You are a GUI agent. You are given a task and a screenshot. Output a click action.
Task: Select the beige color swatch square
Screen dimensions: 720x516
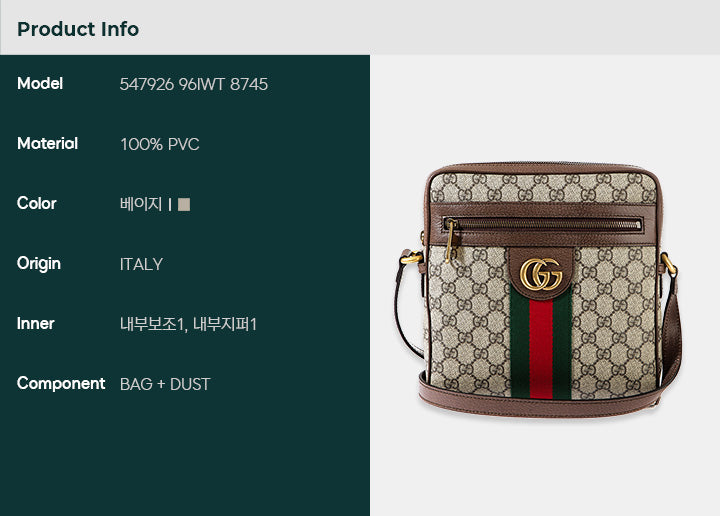pos(184,204)
